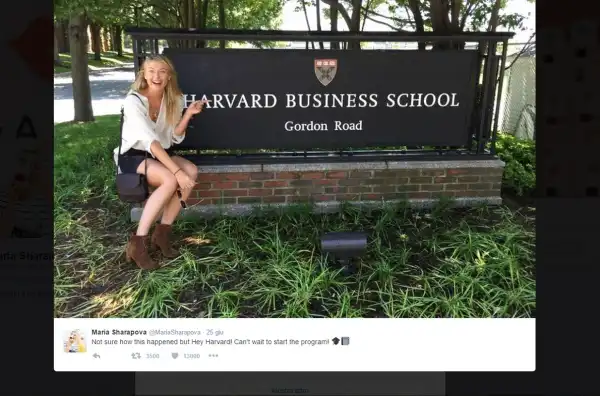Click the graduation cap emoji
The image size is (600, 396).
(x=336, y=341)
